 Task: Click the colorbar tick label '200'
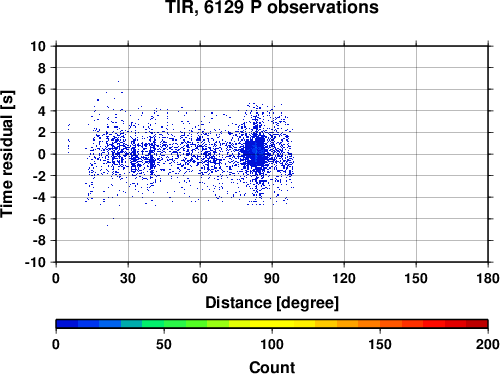click(488, 344)
